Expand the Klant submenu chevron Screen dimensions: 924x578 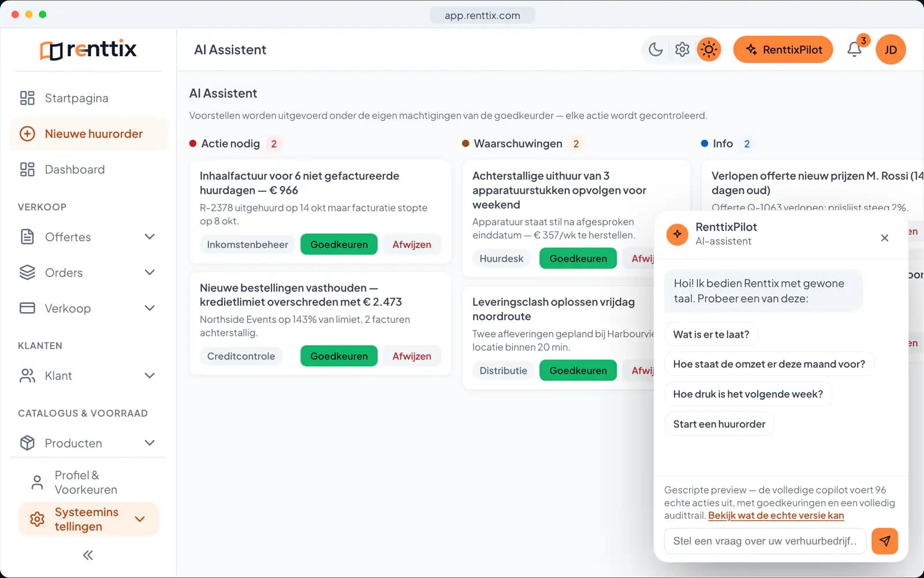click(x=150, y=376)
